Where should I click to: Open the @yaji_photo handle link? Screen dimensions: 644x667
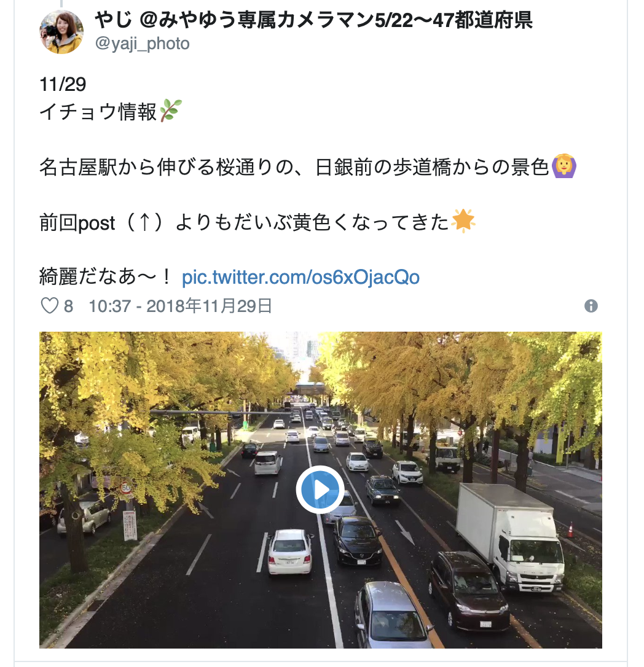click(x=142, y=44)
